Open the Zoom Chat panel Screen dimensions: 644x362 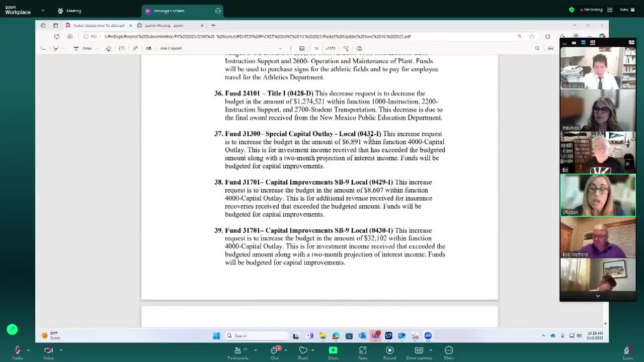click(275, 352)
